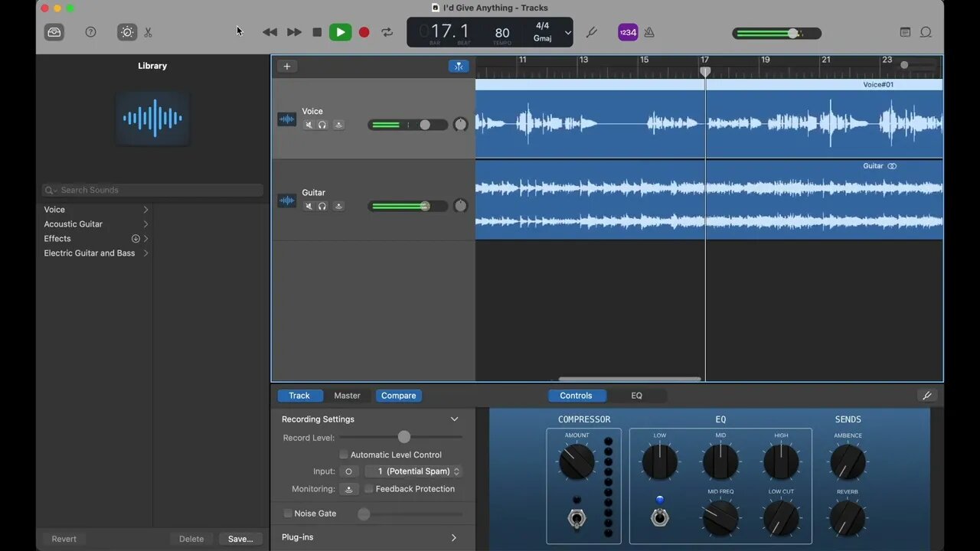Start playback with the green Play button
This screenshot has height=551, width=980.
[341, 32]
